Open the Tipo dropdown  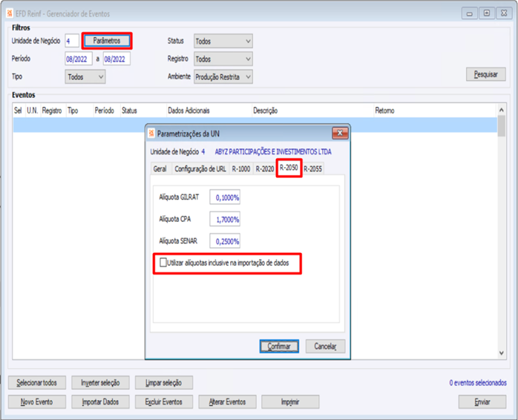85,77
